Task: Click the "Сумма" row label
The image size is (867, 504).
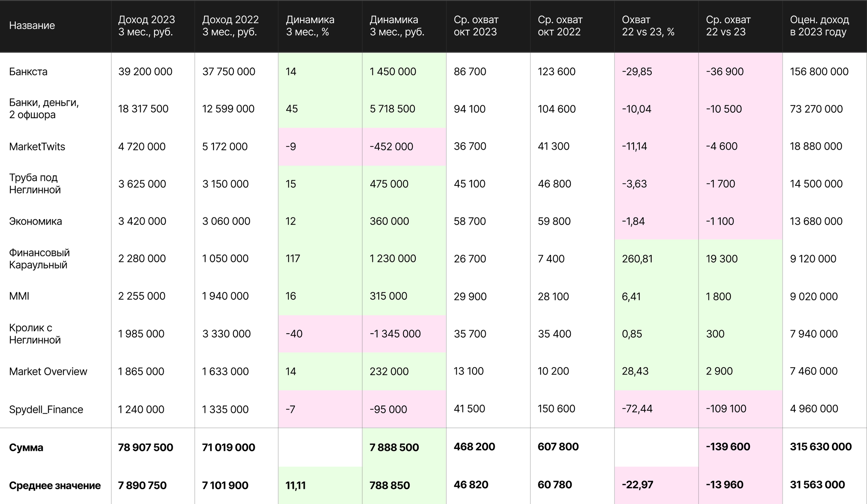Action: tap(26, 448)
